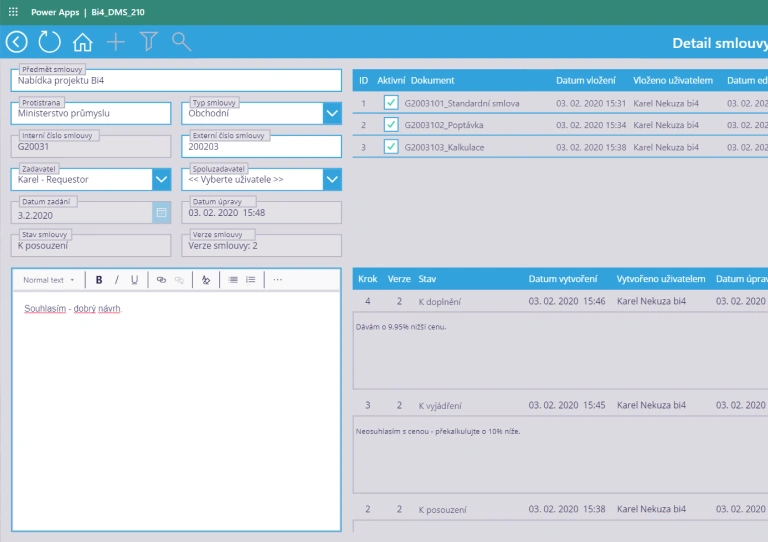Screen dimensions: 768x542
Task: Expand the Typ smlouvy dropdown
Action: pos(332,114)
